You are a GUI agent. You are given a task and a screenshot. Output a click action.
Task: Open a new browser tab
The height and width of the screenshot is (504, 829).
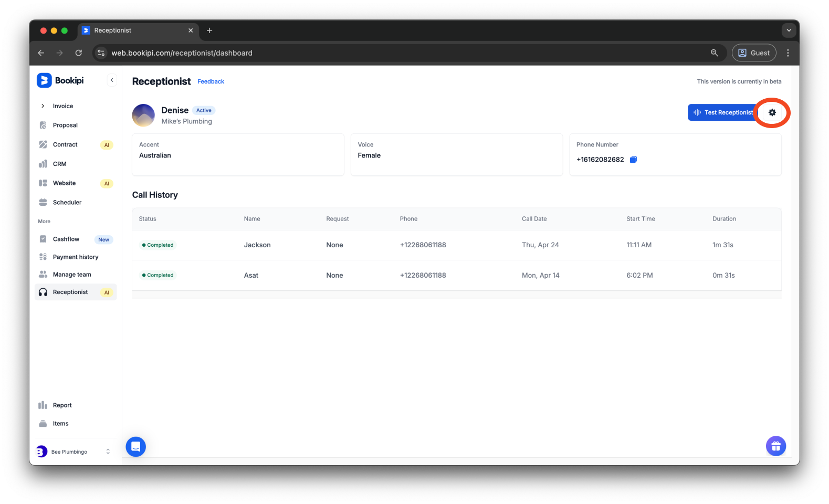[209, 30]
